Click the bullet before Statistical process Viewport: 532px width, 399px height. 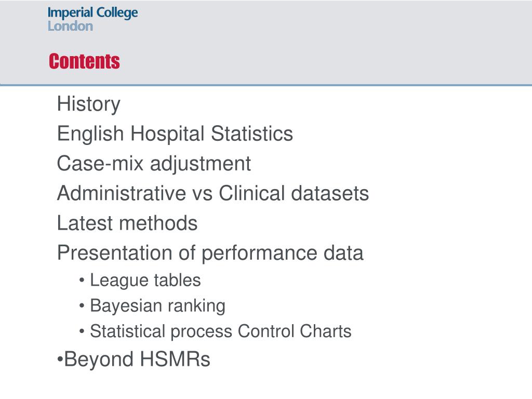(x=82, y=331)
